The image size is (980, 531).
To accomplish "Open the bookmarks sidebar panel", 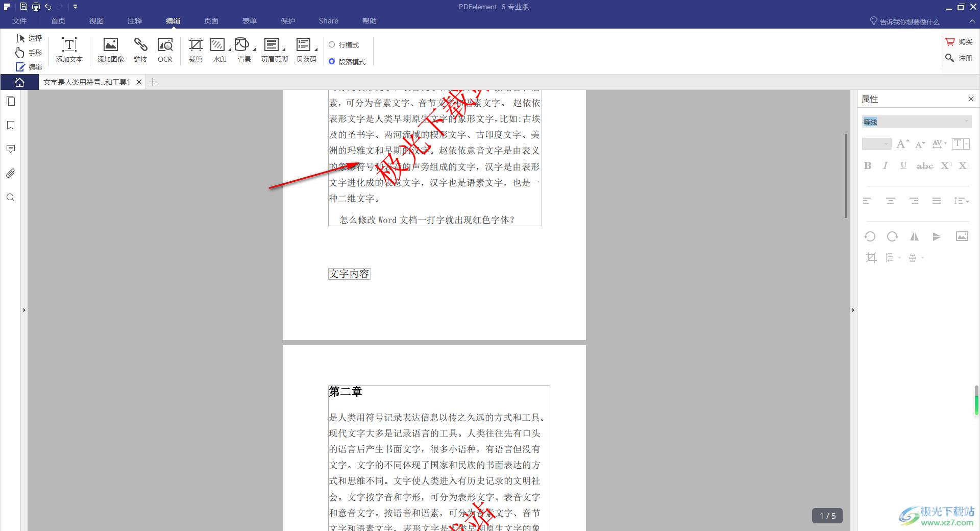I will click(11, 125).
